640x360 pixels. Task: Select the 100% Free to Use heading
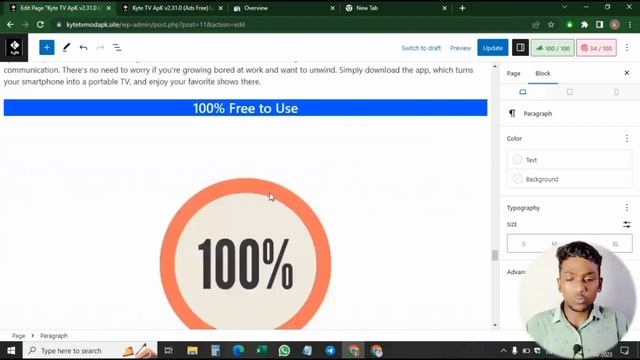245,108
